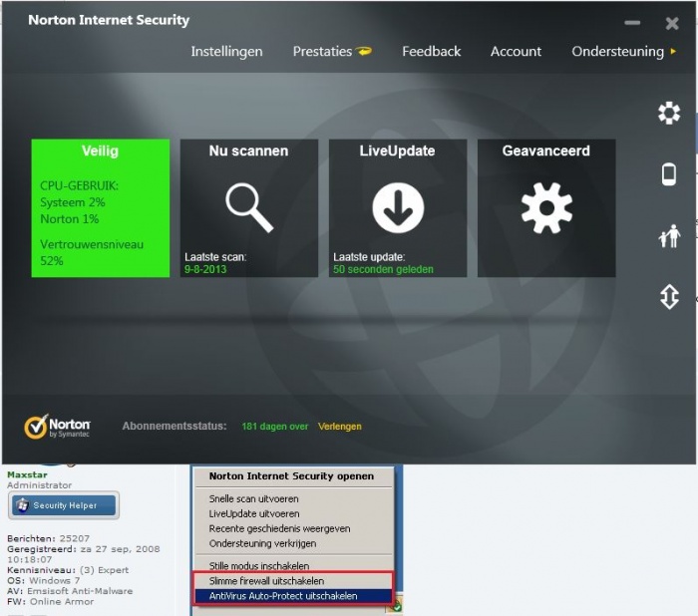The height and width of the screenshot is (616, 698).
Task: Click 'AV: Emsisoft Anti-Malware' forum text
Action: tap(70, 591)
